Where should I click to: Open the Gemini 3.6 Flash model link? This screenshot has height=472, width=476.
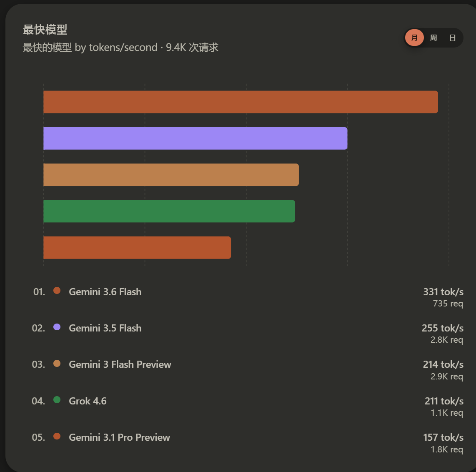105,291
